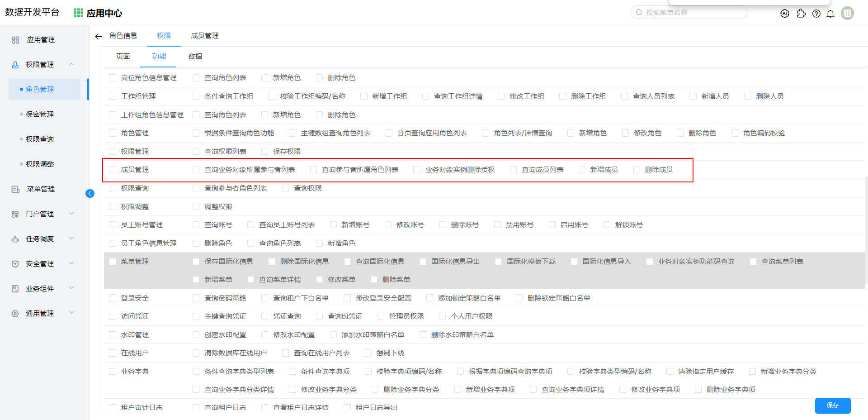Click the help question mark icon
Screen dimensions: 868x420
pos(816,14)
